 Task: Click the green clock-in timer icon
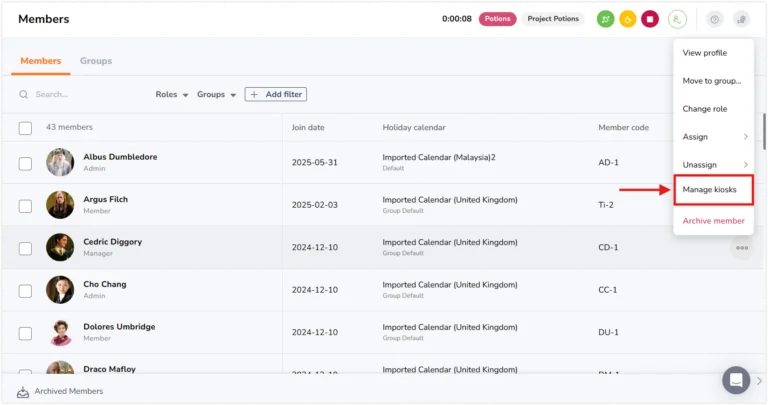click(x=605, y=19)
